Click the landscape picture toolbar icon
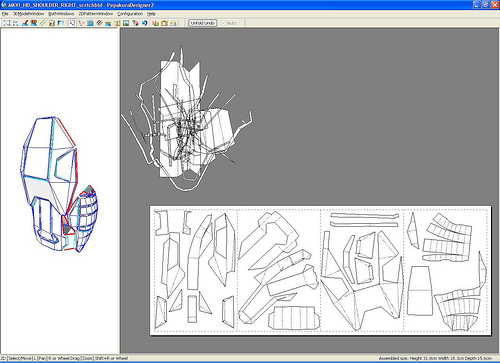 (x=126, y=23)
